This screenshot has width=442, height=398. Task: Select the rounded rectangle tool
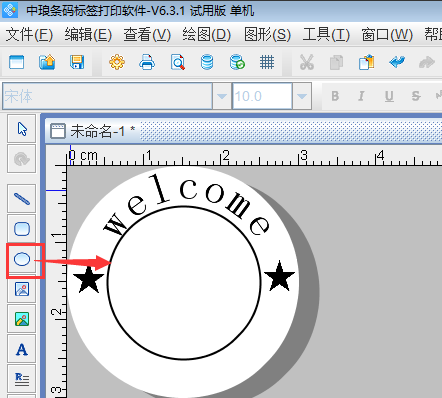[22, 229]
